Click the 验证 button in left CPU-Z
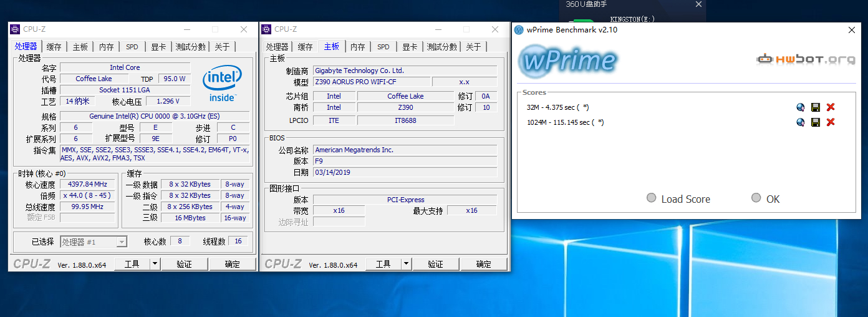Screen dimensions: 868x317 pyautogui.click(x=184, y=264)
